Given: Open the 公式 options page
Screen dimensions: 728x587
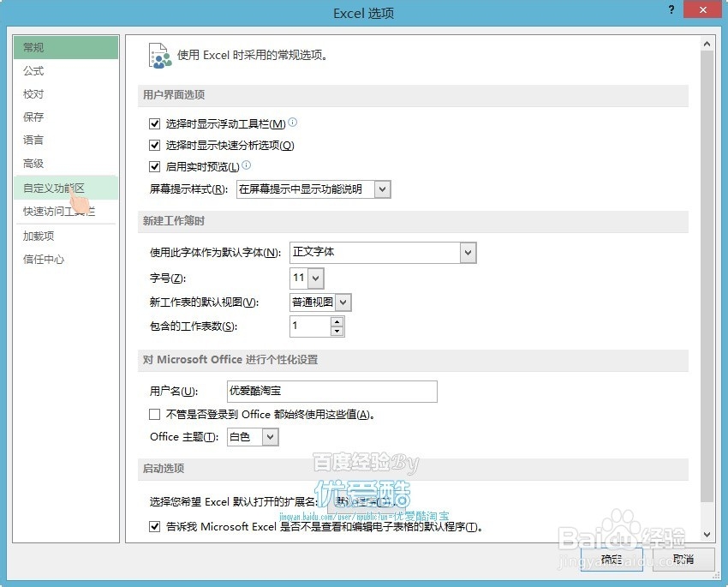Looking at the screenshot, I should click(66, 71).
